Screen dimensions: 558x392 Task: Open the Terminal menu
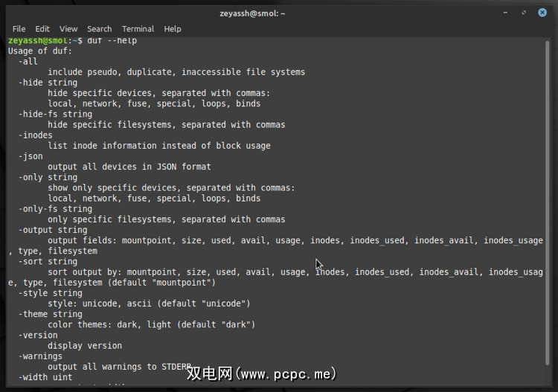pyautogui.click(x=138, y=29)
